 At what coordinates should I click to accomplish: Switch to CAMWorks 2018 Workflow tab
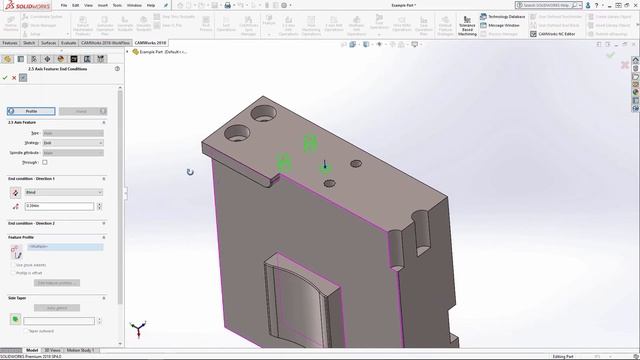coord(105,43)
